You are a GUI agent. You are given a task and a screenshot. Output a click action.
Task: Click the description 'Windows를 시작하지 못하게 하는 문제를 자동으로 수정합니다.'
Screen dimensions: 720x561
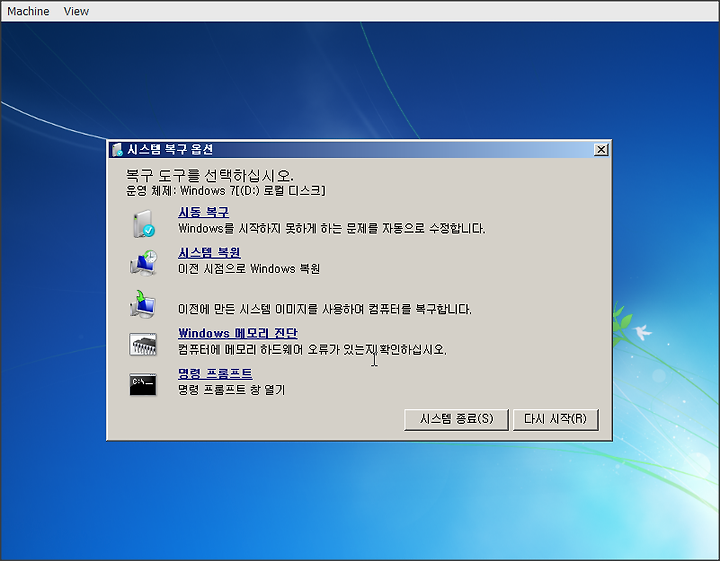tap(332, 228)
